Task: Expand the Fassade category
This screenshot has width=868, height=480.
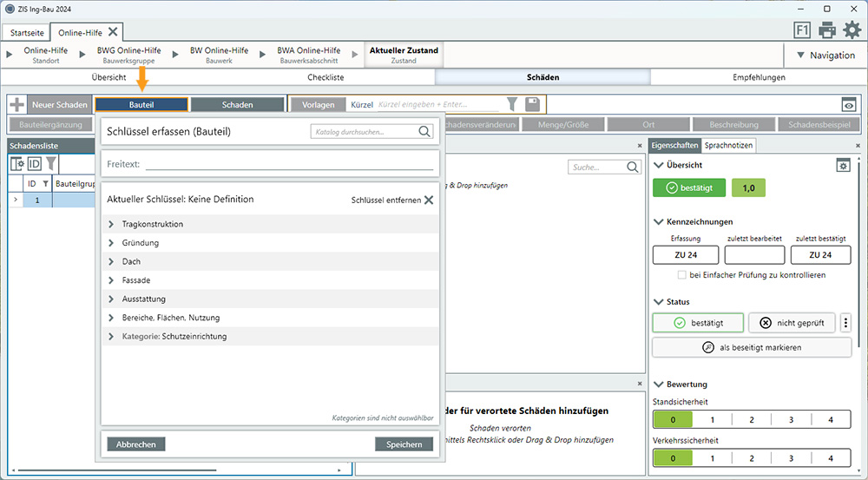Action: 111,280
